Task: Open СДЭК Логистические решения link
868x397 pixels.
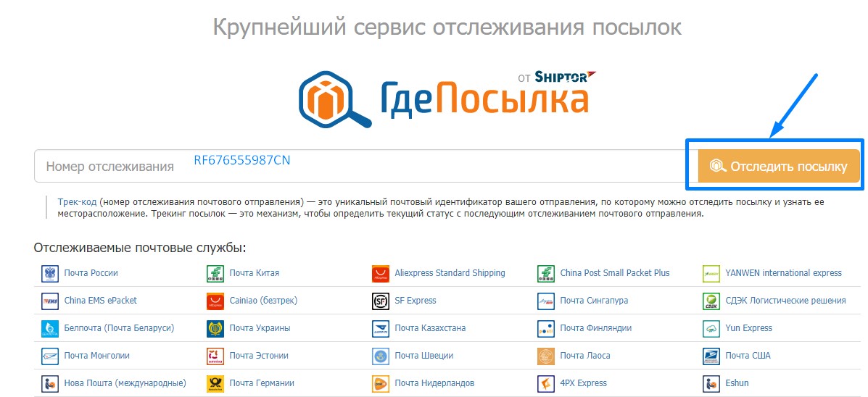Action: coord(785,301)
